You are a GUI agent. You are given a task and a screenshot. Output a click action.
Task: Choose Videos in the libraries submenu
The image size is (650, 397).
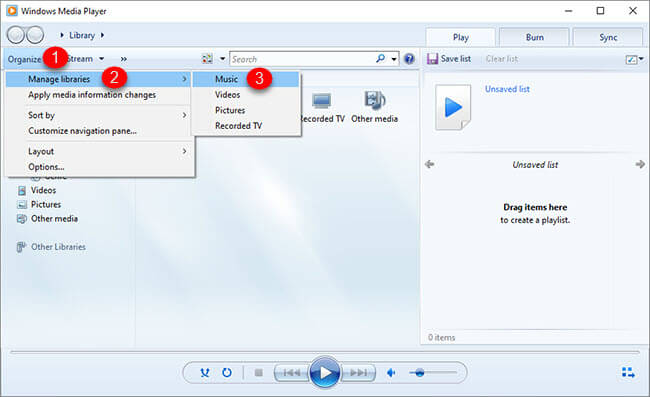(246, 94)
